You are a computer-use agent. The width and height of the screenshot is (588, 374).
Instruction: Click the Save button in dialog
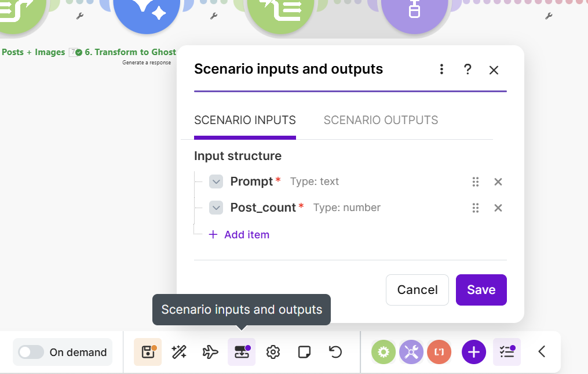tap(481, 290)
